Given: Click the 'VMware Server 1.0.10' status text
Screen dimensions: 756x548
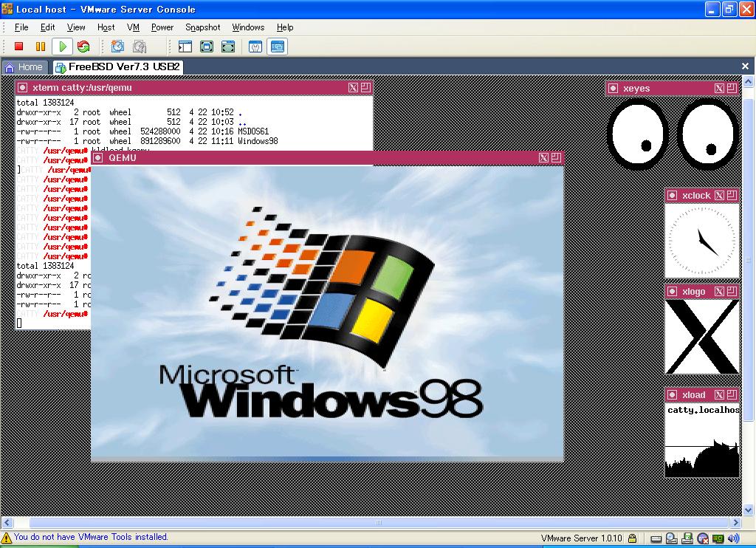Looking at the screenshot, I should (582, 538).
